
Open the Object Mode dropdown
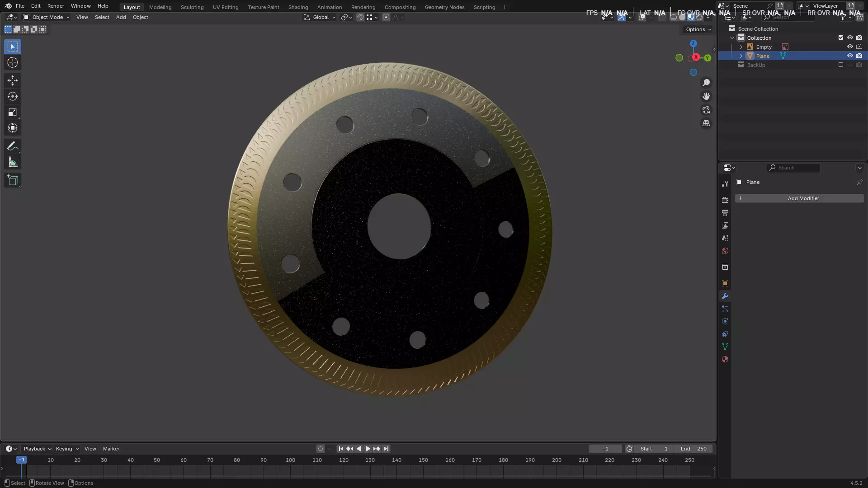coord(46,17)
